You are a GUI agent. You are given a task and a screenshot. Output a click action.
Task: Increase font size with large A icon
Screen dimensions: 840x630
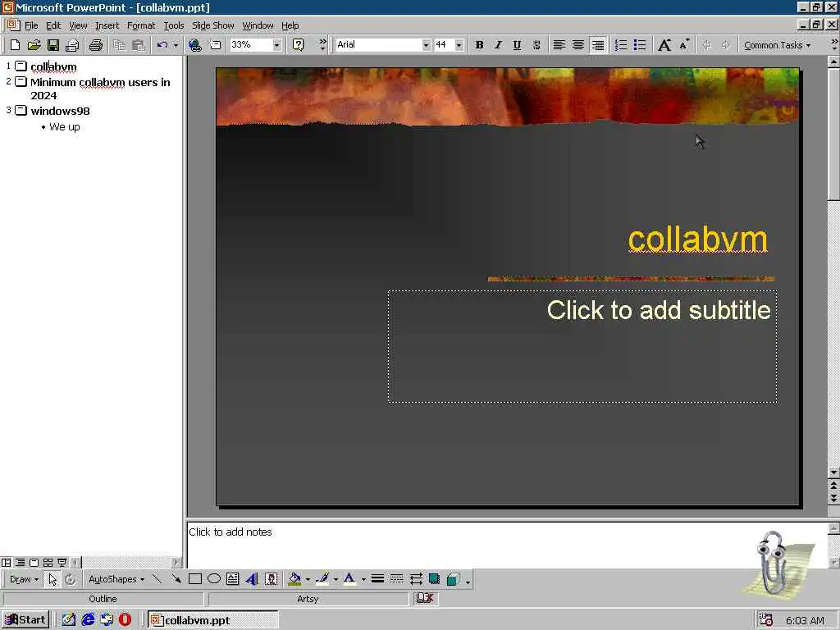[x=664, y=45]
